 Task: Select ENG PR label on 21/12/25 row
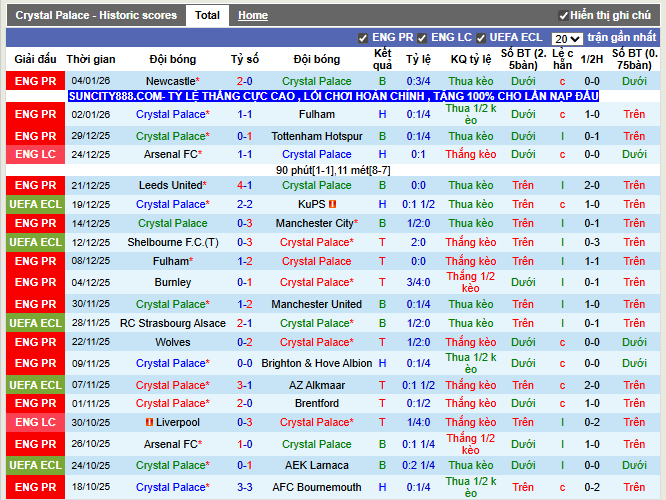tap(36, 186)
